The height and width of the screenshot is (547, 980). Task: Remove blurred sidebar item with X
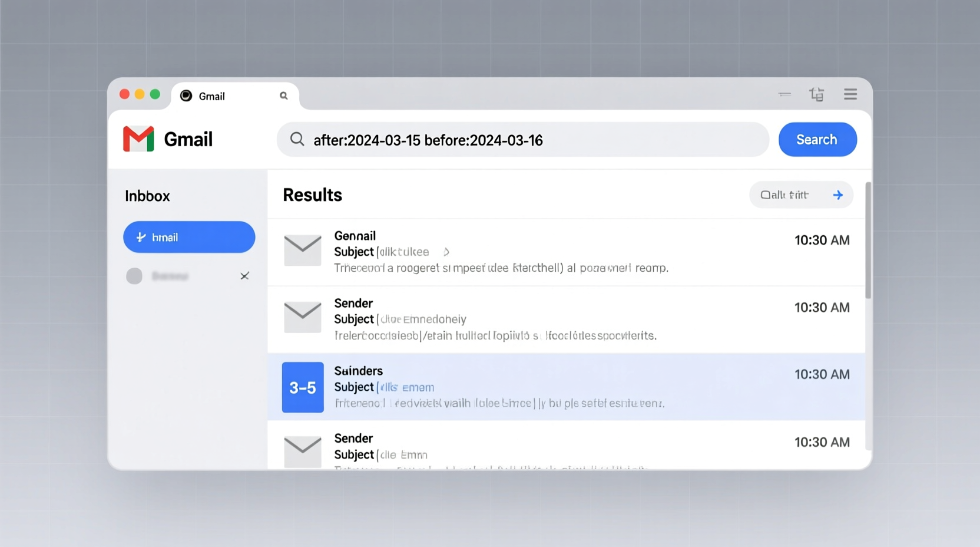244,276
